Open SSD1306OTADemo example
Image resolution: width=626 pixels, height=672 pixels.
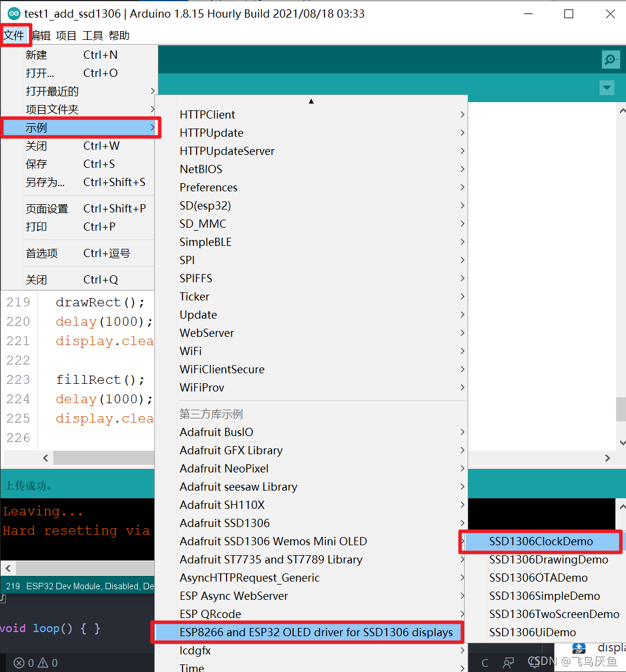[545, 578]
